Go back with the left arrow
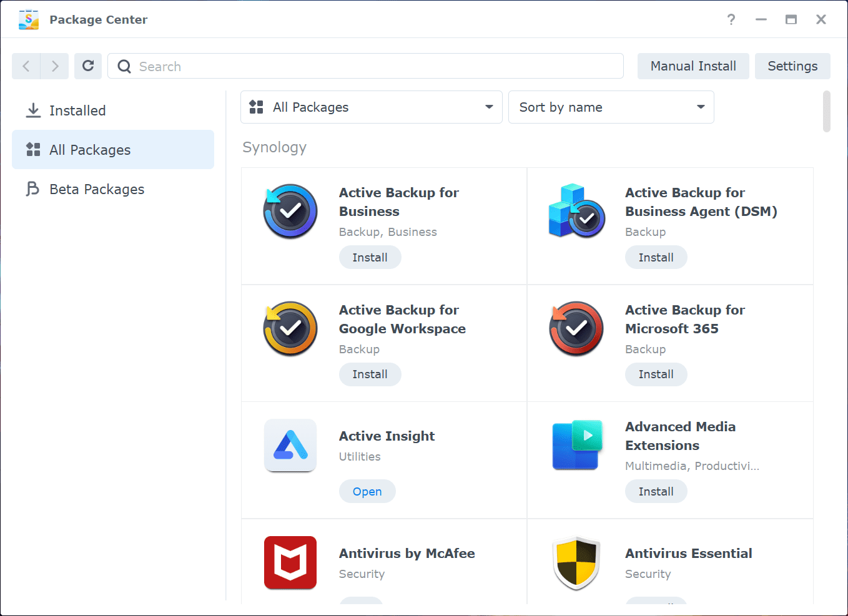 click(26, 66)
